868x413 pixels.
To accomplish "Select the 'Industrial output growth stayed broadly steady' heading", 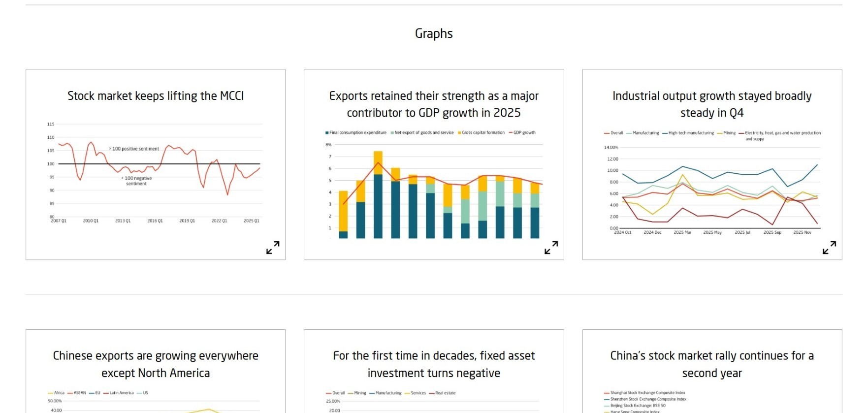I will (712, 104).
